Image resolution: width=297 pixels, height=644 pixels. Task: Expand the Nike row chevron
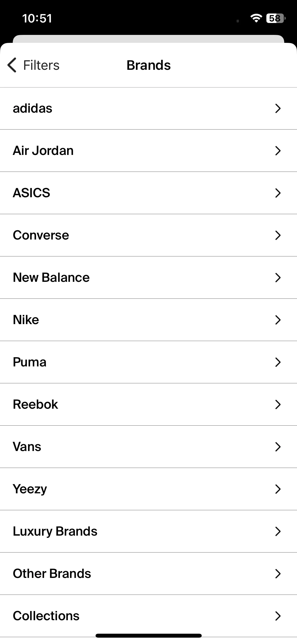click(278, 320)
